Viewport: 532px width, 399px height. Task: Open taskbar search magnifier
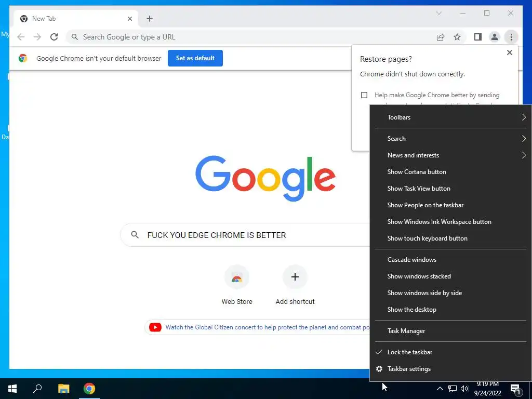tap(37, 388)
